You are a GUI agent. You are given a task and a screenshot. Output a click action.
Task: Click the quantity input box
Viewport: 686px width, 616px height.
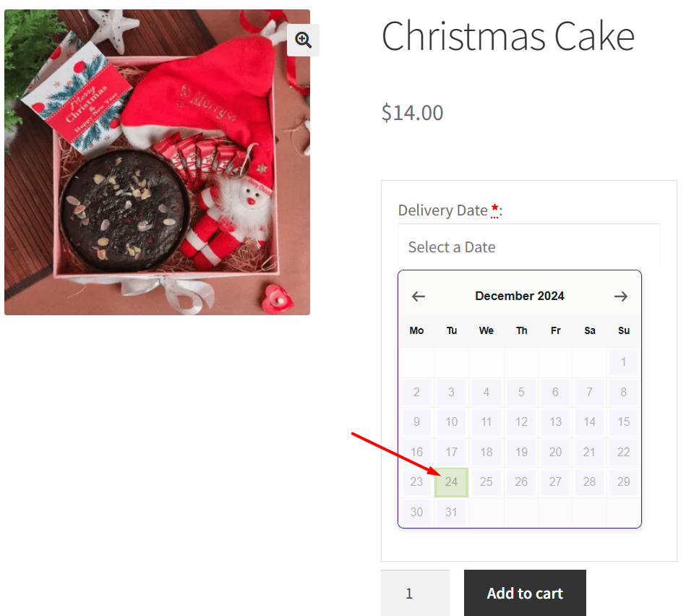coord(415,594)
